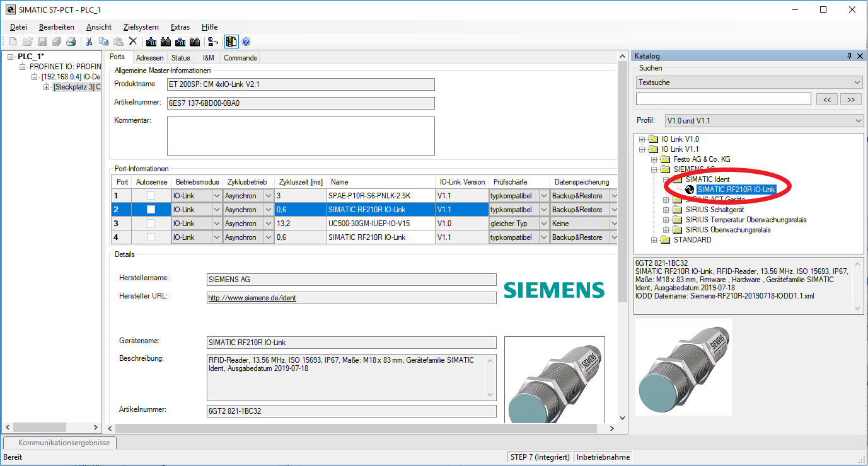Open the Zielsystem menu
The image size is (868, 466).
click(141, 27)
